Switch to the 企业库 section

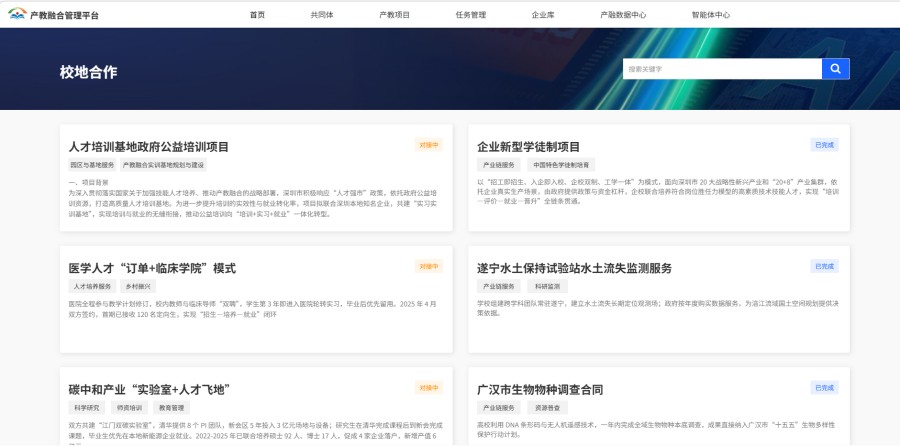pyautogui.click(x=543, y=15)
